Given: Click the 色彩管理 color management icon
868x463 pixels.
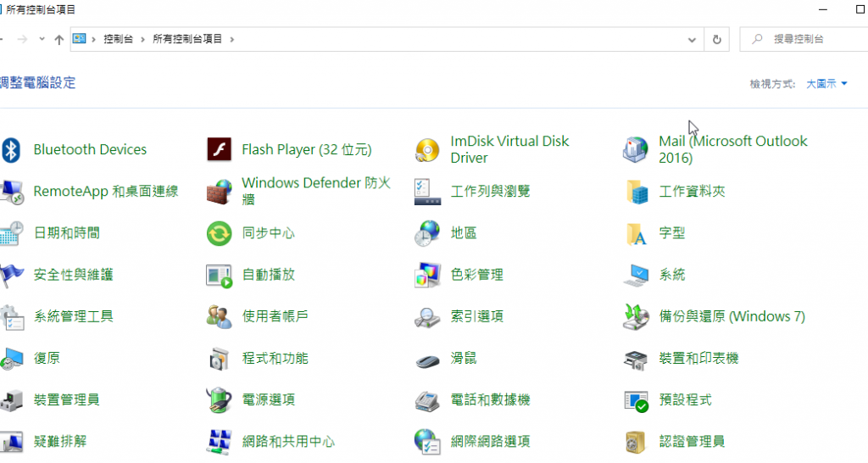Looking at the screenshot, I should click(427, 275).
